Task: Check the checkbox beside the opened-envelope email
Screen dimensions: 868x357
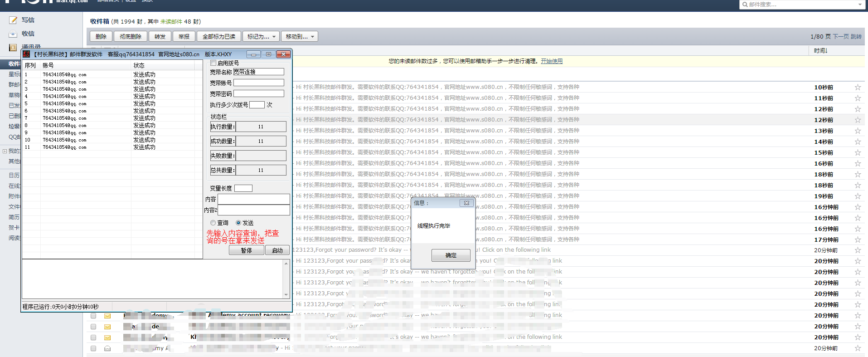Action: point(93,348)
